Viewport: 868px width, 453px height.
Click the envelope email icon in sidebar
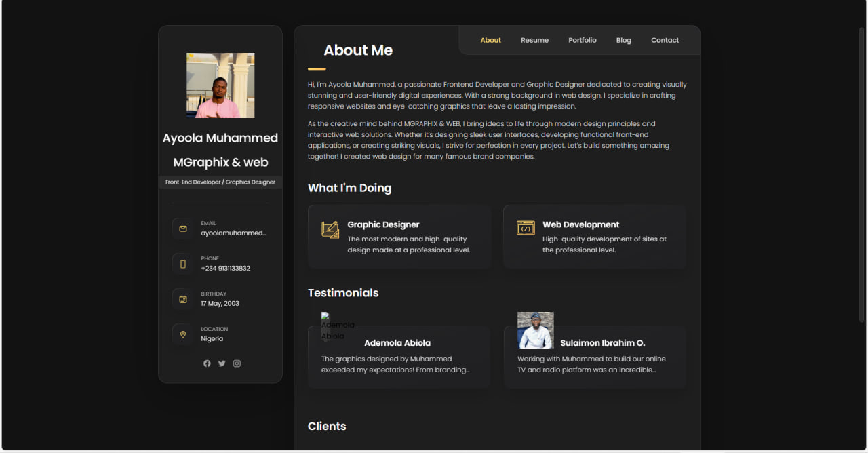coord(182,229)
